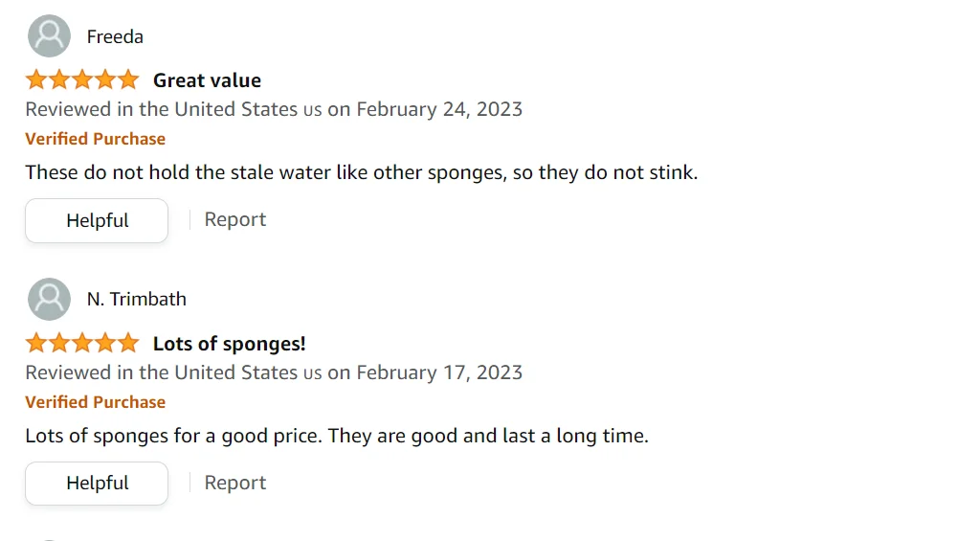This screenshot has height=541, width=980.
Task: Click the February 24, 2023 review date line
Action: (274, 109)
